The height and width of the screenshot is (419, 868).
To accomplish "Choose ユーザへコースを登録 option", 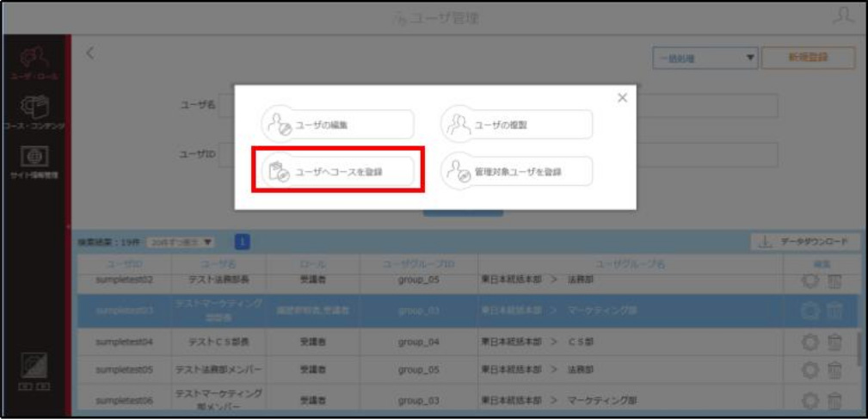I will tap(338, 171).
